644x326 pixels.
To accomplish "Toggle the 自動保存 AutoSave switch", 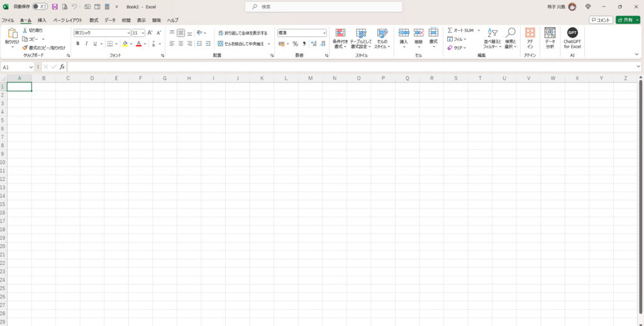I will tap(40, 6).
